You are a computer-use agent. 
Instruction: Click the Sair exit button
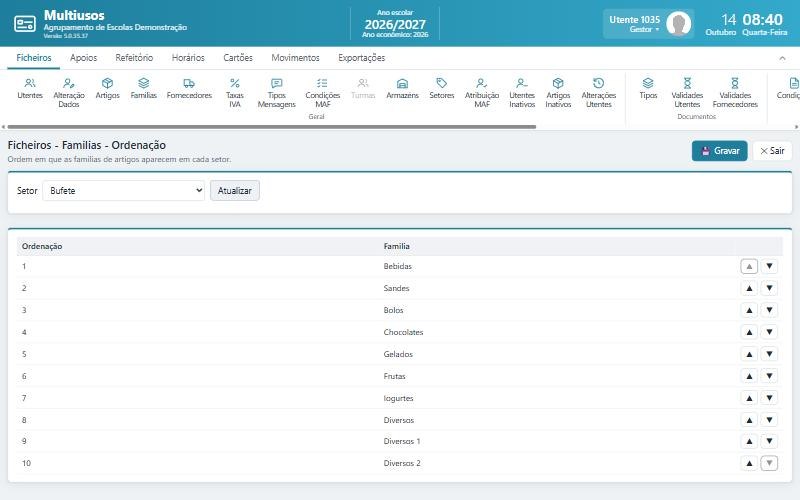click(x=772, y=151)
